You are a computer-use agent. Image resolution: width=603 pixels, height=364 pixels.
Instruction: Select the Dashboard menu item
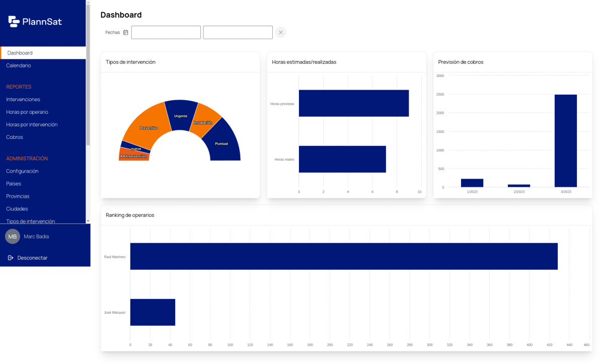[43, 53]
